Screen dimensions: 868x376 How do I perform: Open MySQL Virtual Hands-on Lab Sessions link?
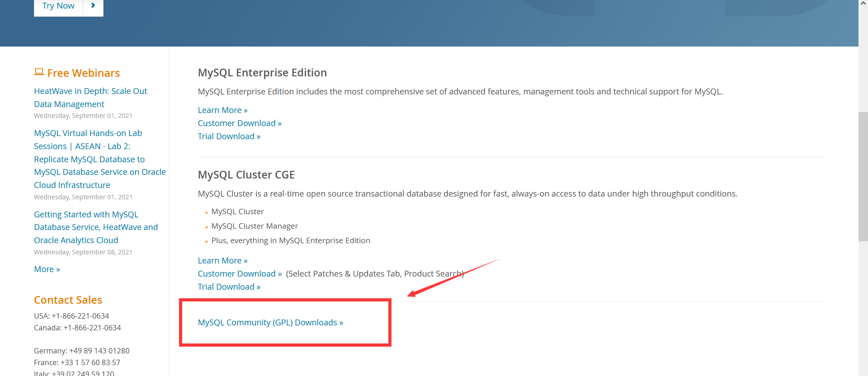pos(100,159)
